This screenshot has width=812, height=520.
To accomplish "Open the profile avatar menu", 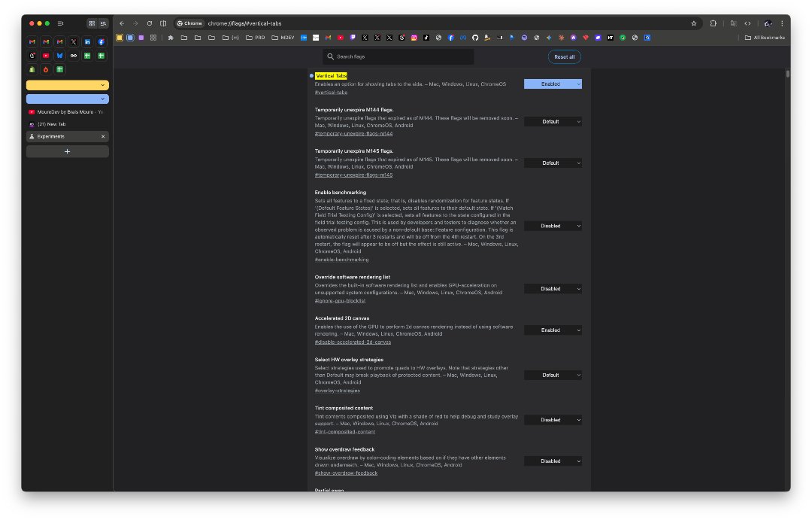I will point(768,23).
